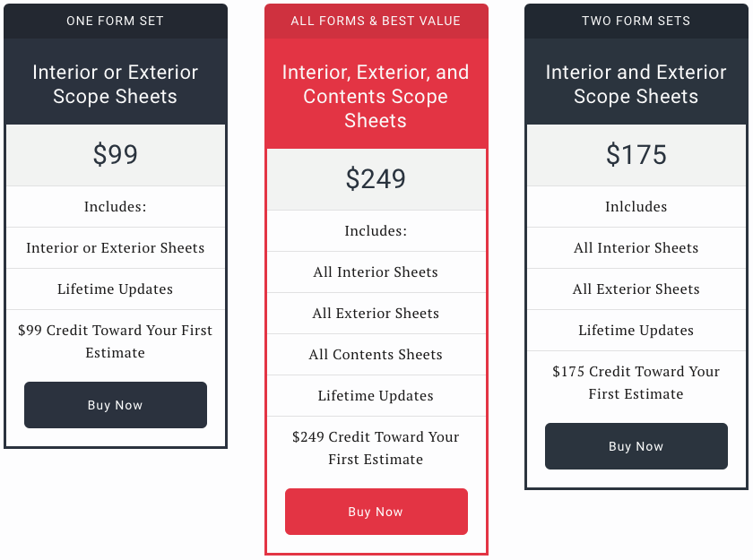The width and height of the screenshot is (753, 560).
Task: Select the ONE FORM SET header label
Action: tap(116, 21)
